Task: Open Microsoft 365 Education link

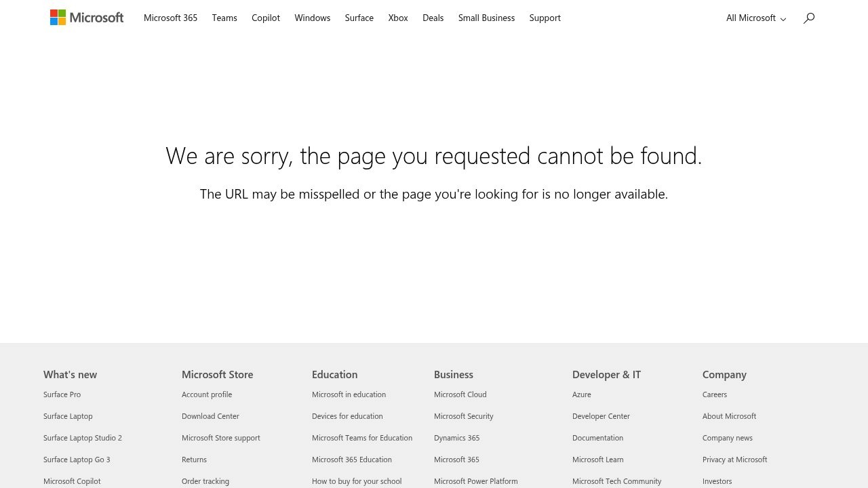Action: pyautogui.click(x=352, y=460)
